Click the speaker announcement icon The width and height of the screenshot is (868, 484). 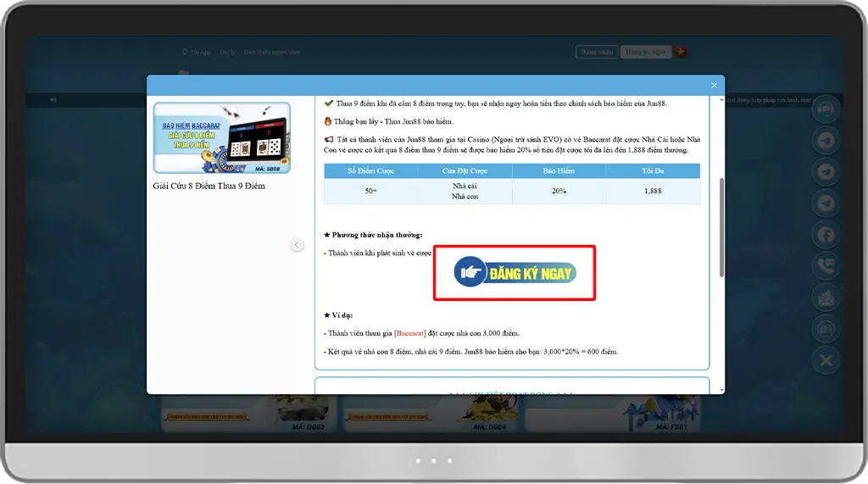point(53,100)
